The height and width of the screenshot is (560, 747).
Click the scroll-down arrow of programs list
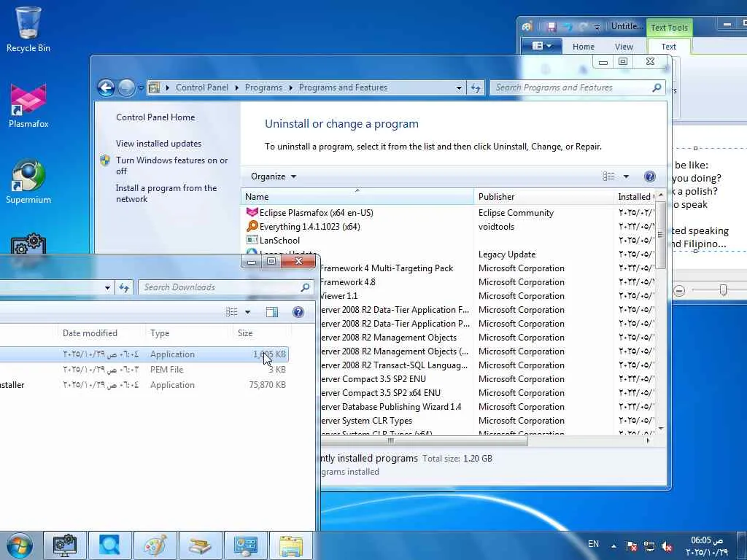[x=660, y=429]
